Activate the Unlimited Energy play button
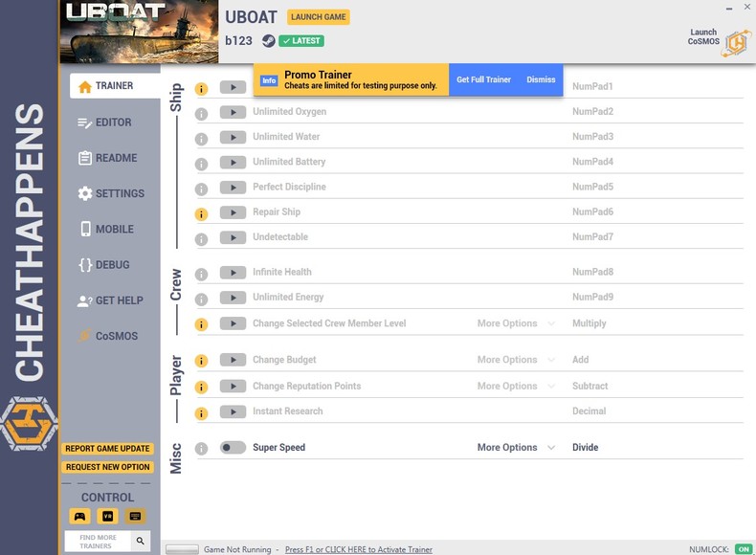The height and width of the screenshot is (555, 756). (x=233, y=298)
